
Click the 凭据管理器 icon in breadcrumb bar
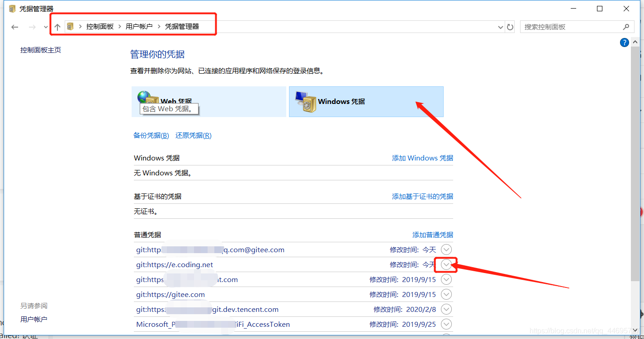pos(71,27)
